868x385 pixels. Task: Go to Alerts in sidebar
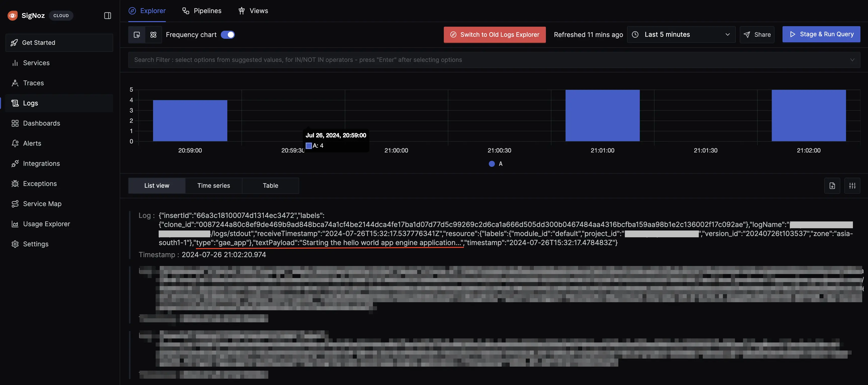(59, 143)
